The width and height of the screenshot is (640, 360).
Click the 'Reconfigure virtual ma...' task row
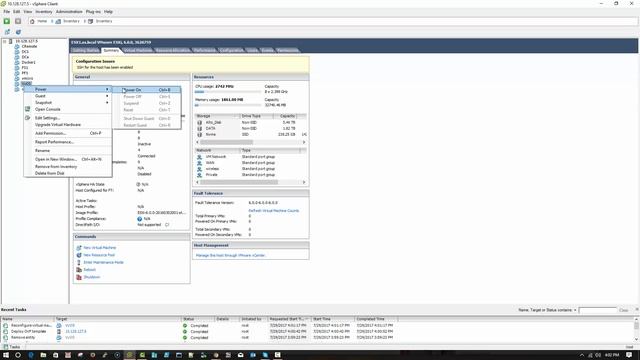[198, 326]
